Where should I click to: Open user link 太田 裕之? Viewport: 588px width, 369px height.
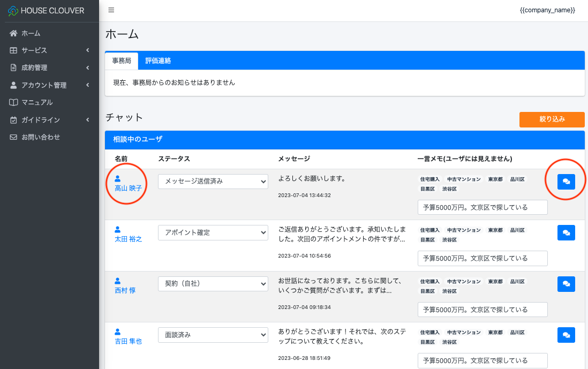click(x=128, y=239)
